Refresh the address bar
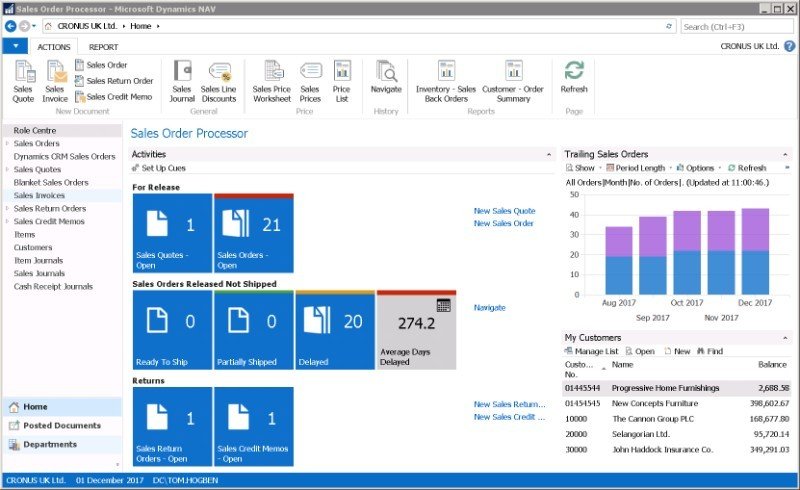Screen dimensions: 800x490 click(669, 26)
